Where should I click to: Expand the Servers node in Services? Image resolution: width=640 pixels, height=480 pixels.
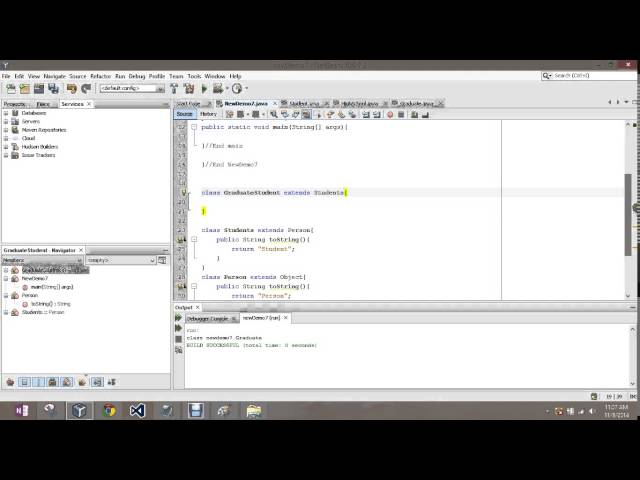pos(6,122)
